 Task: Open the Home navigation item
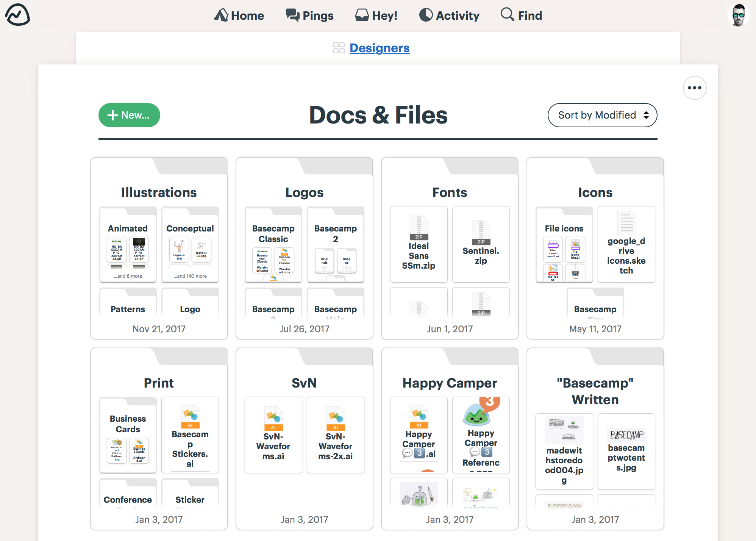[x=239, y=16]
